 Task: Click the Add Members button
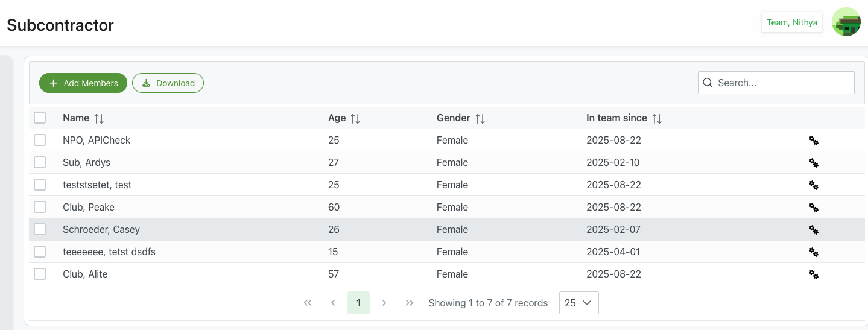83,83
